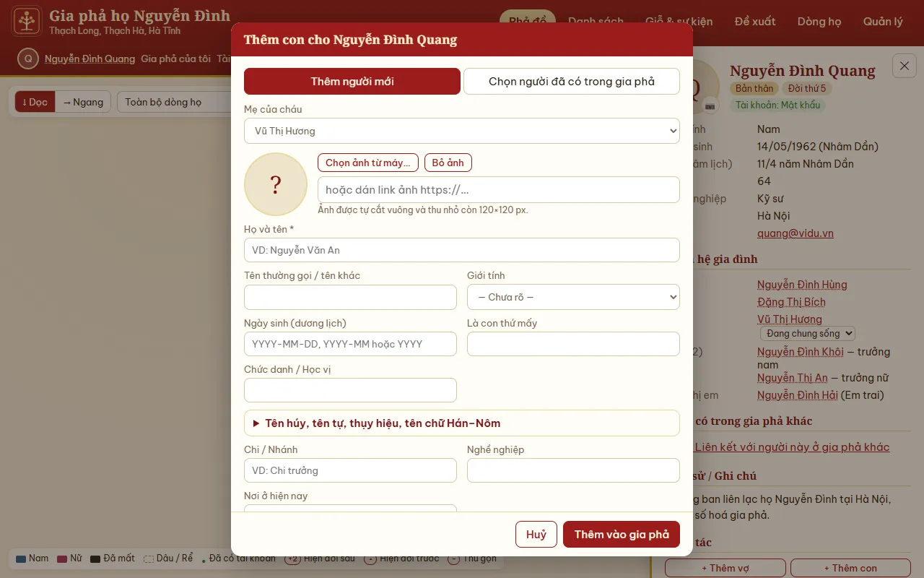Image resolution: width=924 pixels, height=578 pixels.
Task: Click the 'Đời thứ 5' badge
Action: tap(807, 88)
